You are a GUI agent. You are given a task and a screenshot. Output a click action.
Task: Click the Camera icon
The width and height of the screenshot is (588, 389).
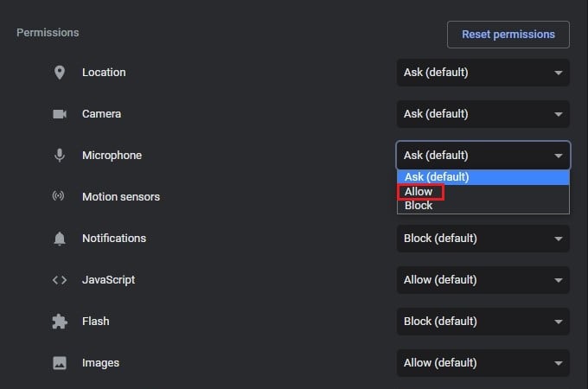(x=60, y=114)
